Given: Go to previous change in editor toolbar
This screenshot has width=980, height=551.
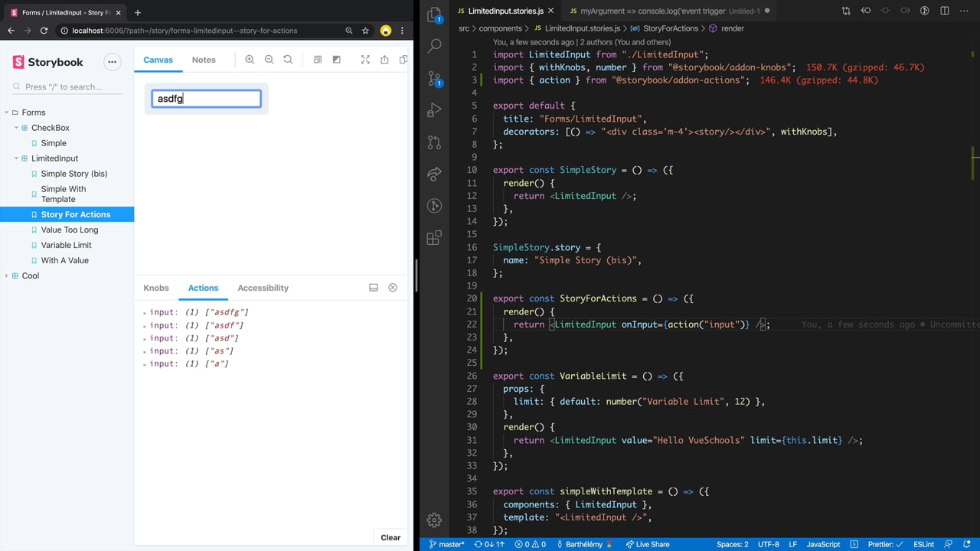Looking at the screenshot, I should (866, 11).
